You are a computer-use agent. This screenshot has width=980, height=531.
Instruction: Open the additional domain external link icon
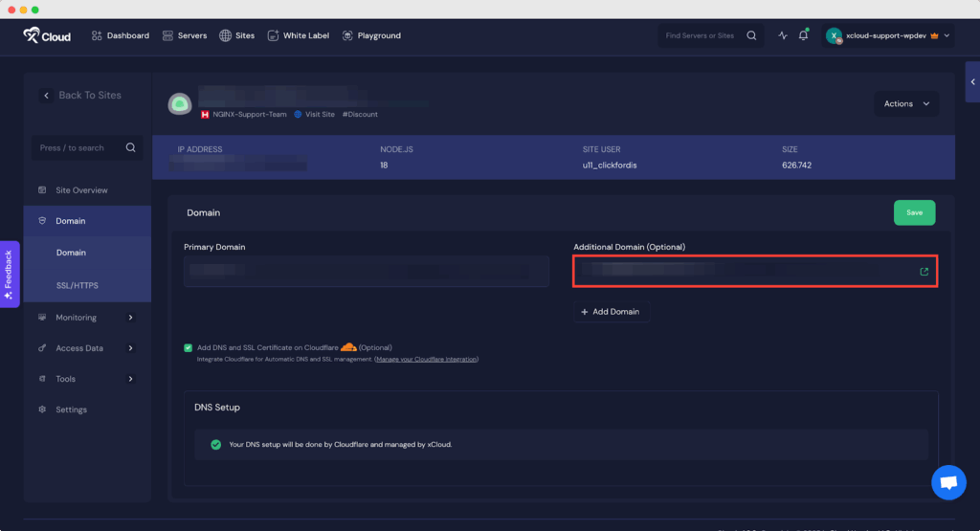tap(924, 272)
